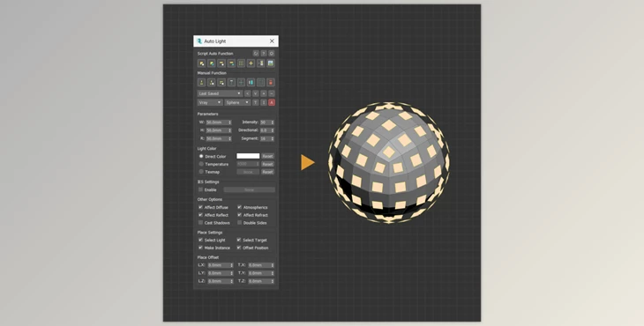Click the left arrow button next to Last Saved
Viewport: 644px width, 326px height.
[247, 93]
